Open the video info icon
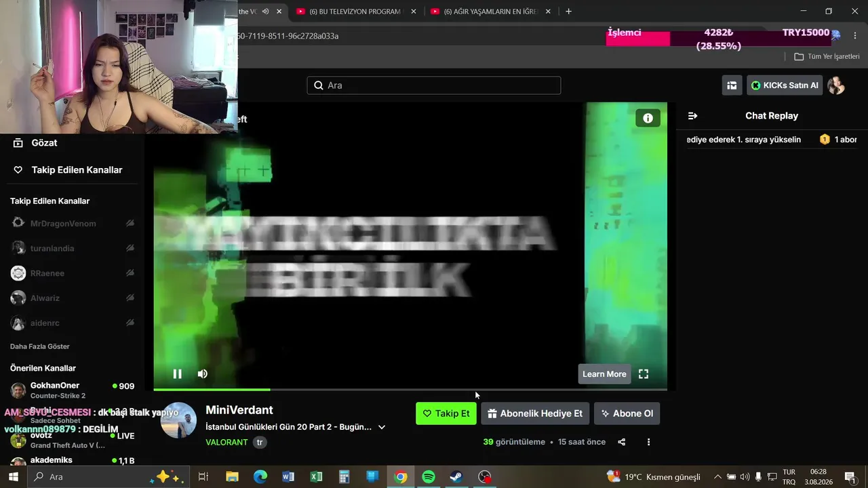The width and height of the screenshot is (868, 488). pos(648,118)
